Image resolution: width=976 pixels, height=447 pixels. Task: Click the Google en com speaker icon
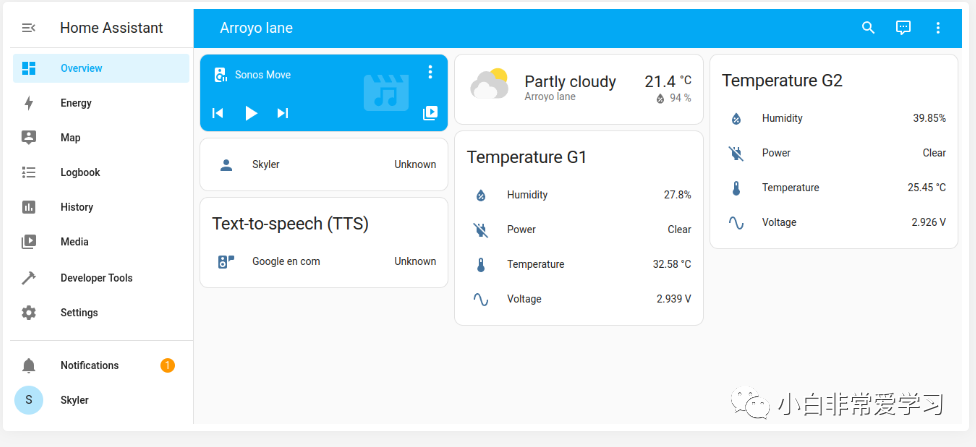(226, 261)
